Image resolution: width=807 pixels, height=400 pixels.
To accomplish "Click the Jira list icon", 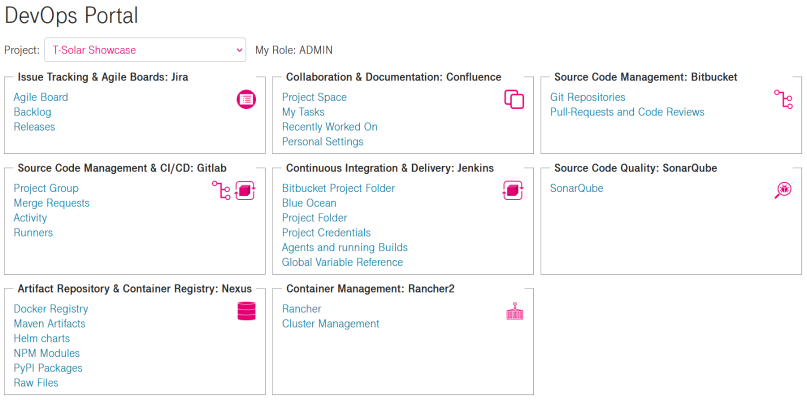I will 246,99.
